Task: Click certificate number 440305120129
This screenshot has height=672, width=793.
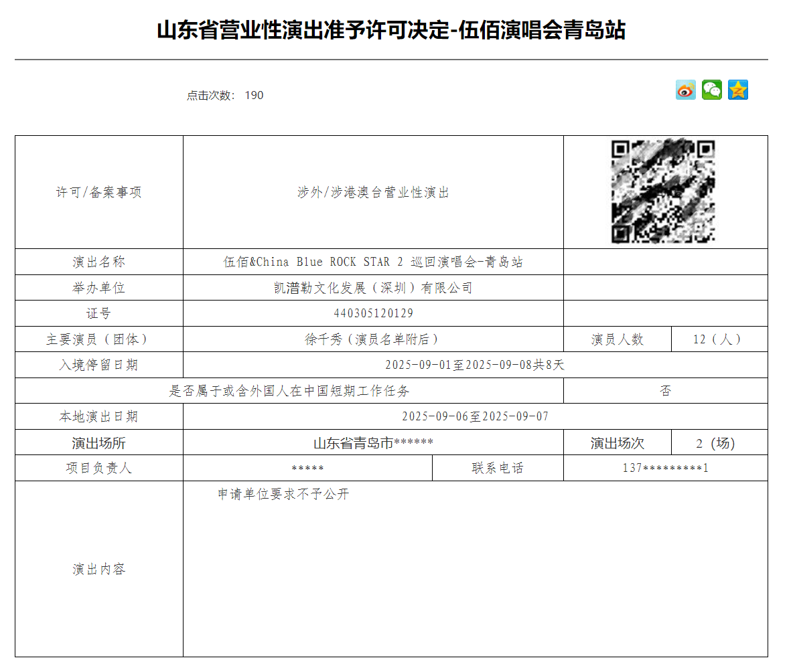Action: point(373,313)
